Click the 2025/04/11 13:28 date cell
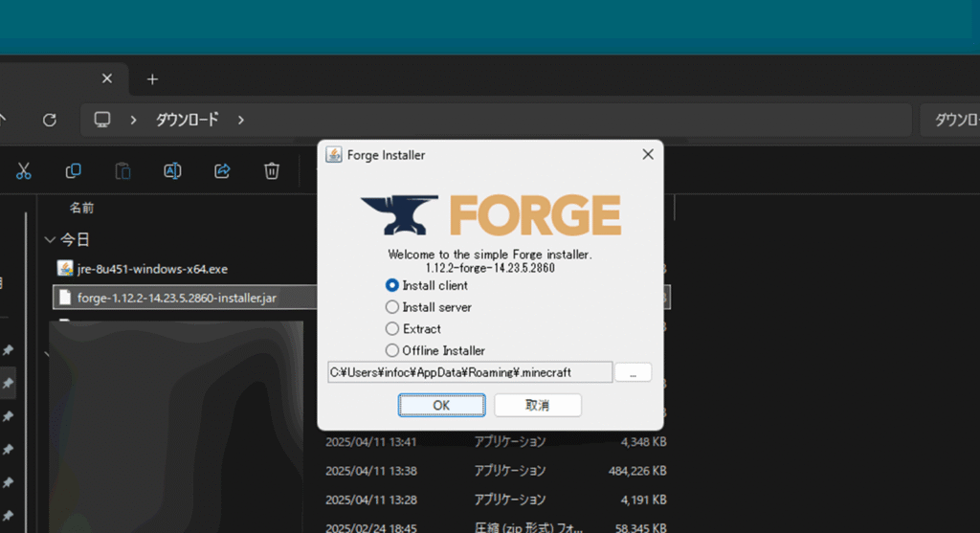Viewport: 980px width, 533px height. (x=370, y=500)
